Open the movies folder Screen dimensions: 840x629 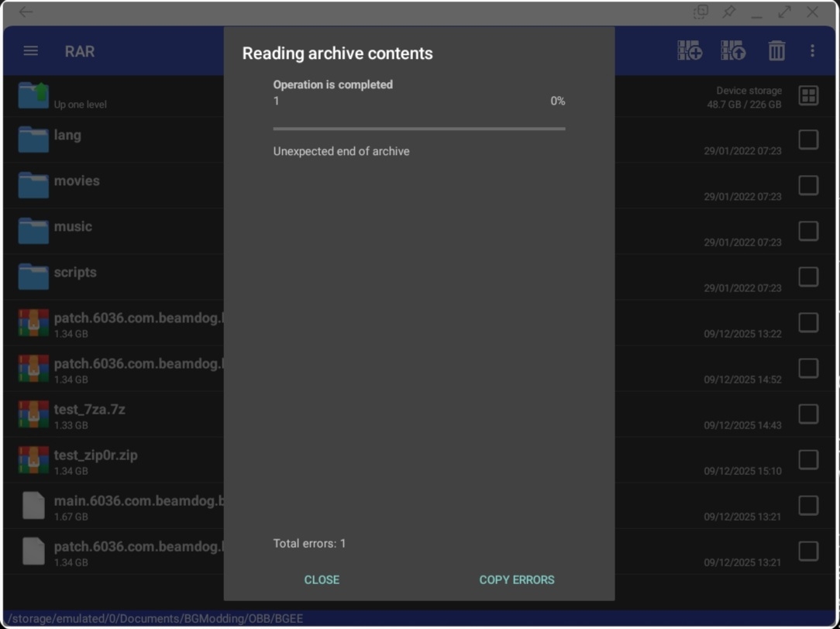pyautogui.click(x=76, y=181)
